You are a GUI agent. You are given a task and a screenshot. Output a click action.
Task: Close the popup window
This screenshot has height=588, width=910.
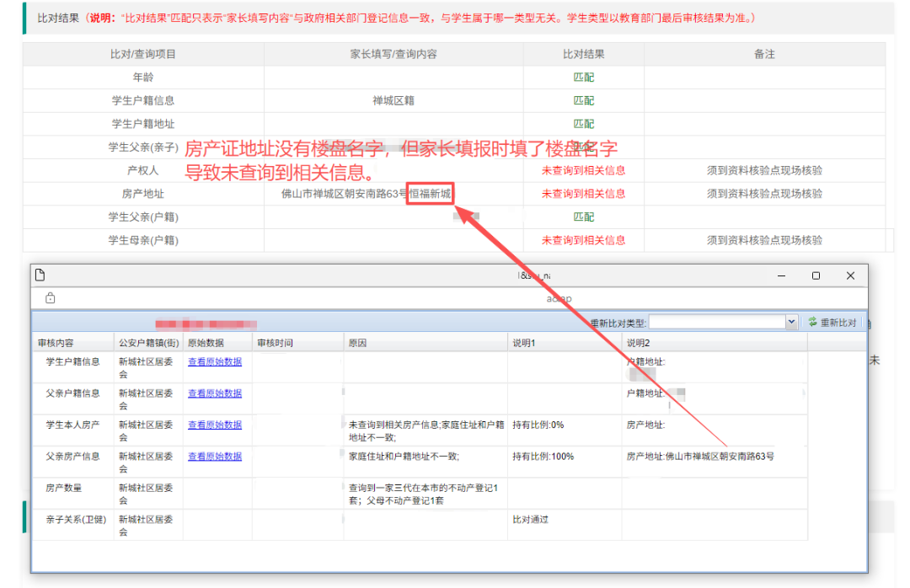pyautogui.click(x=850, y=275)
